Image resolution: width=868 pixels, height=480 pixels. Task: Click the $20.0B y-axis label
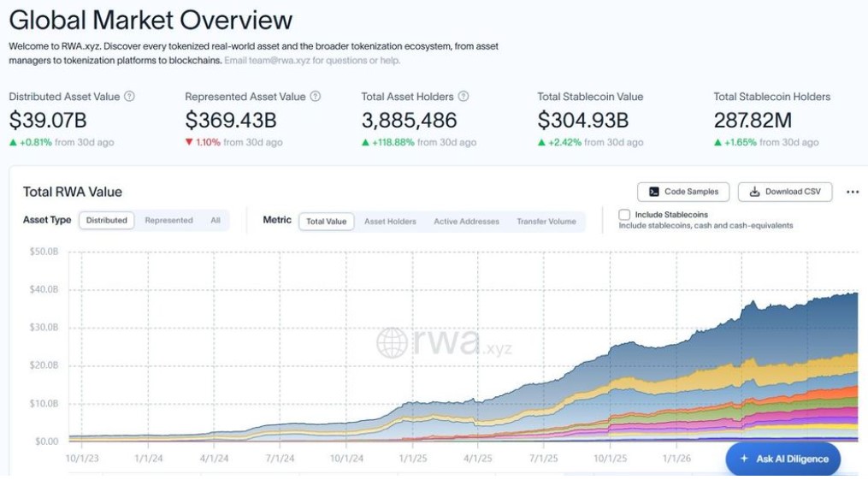(44, 365)
